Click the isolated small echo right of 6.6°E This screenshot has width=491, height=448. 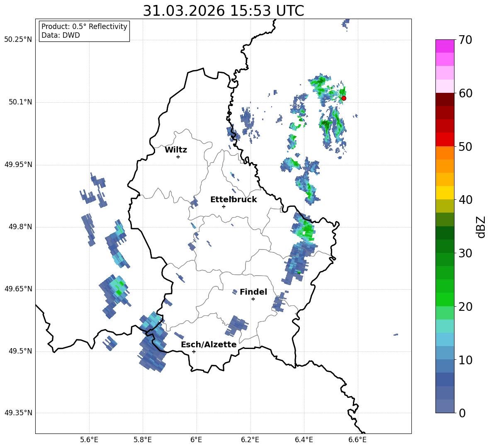(x=396, y=335)
